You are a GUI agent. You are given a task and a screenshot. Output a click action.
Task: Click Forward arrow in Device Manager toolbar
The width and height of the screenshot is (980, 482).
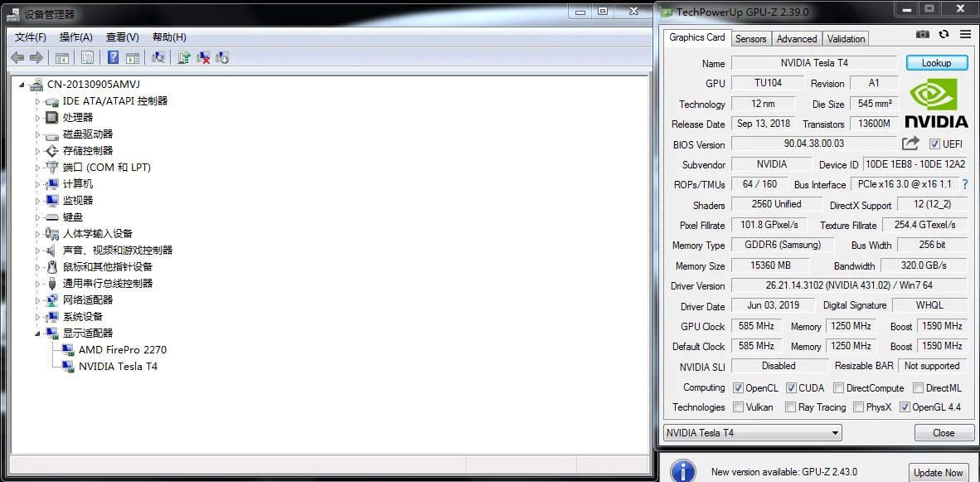36,58
